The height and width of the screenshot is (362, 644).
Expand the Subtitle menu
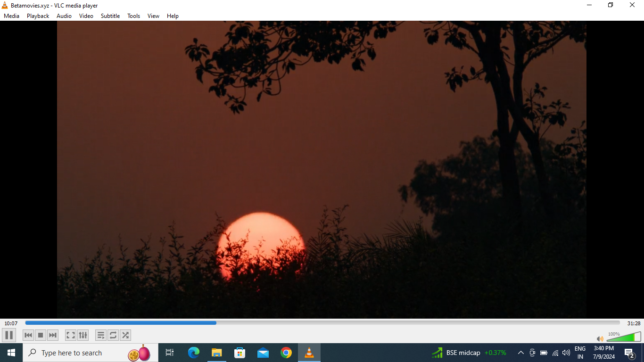click(110, 16)
